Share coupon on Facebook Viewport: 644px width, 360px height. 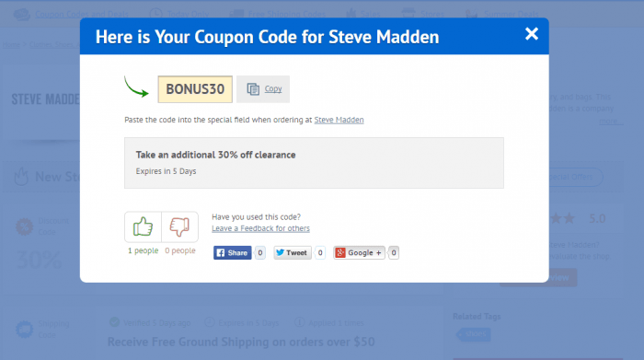233,253
